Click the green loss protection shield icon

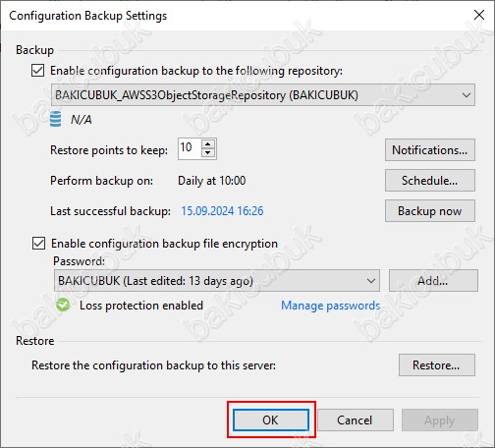(63, 306)
